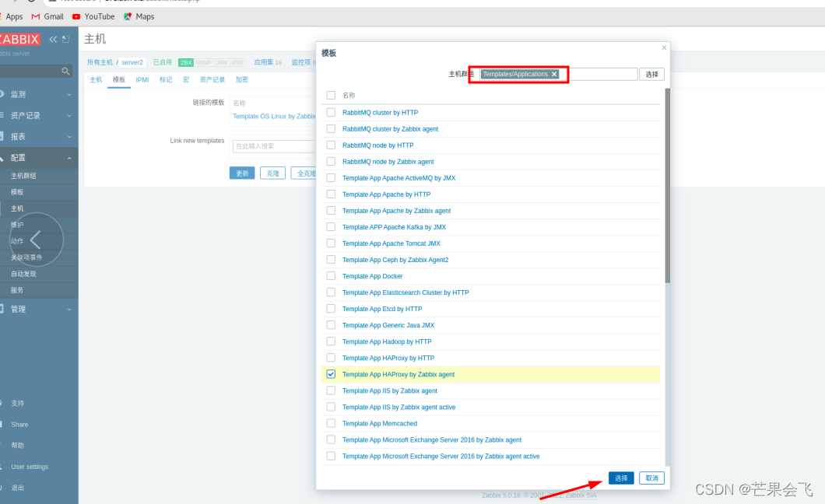This screenshot has height=504, width=825.
Task: Check RabbitMQ node by HTTP
Action: pyautogui.click(x=331, y=145)
